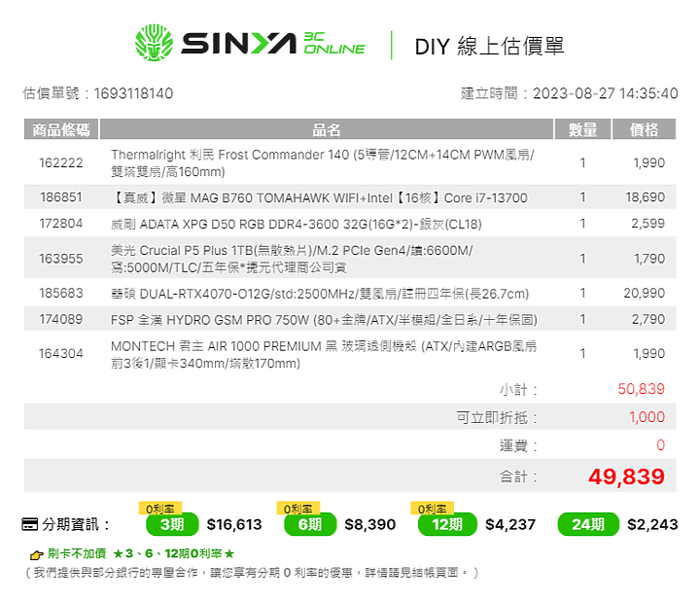The height and width of the screenshot is (601, 700).
Task: Select the 6期 installment badge
Action: point(310,524)
